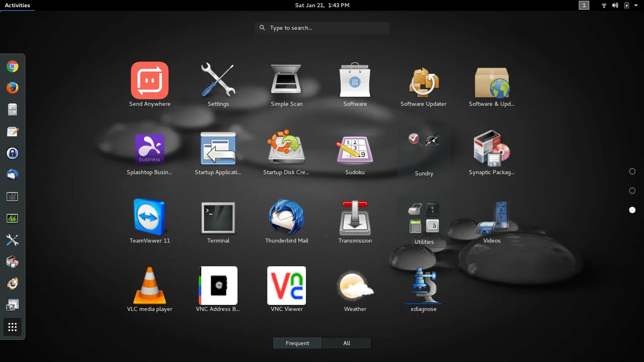This screenshot has width=644, height=362.
Task: Launch System Monitor from the dock
Action: pos(12,218)
